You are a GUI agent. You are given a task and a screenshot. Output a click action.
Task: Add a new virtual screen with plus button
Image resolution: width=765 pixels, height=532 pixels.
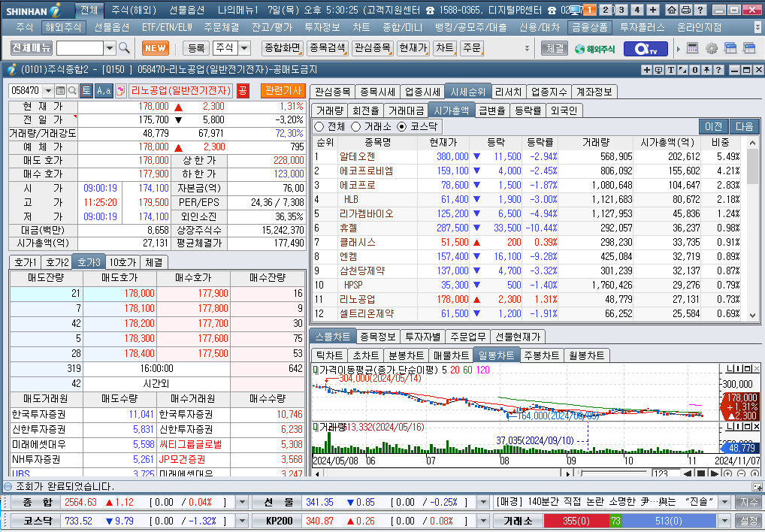(x=653, y=10)
